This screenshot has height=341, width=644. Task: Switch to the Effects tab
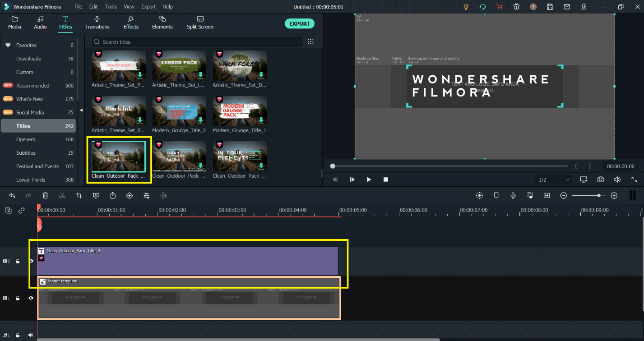click(131, 23)
